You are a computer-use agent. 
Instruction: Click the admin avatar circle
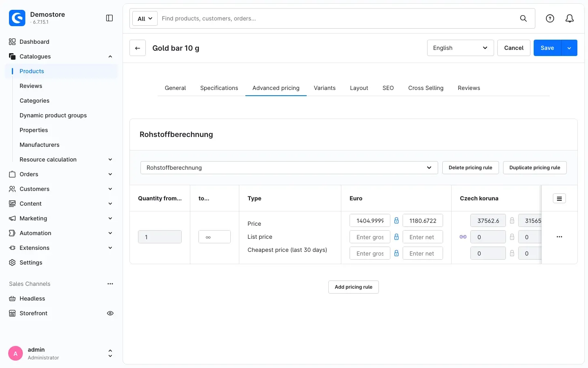pyautogui.click(x=16, y=353)
